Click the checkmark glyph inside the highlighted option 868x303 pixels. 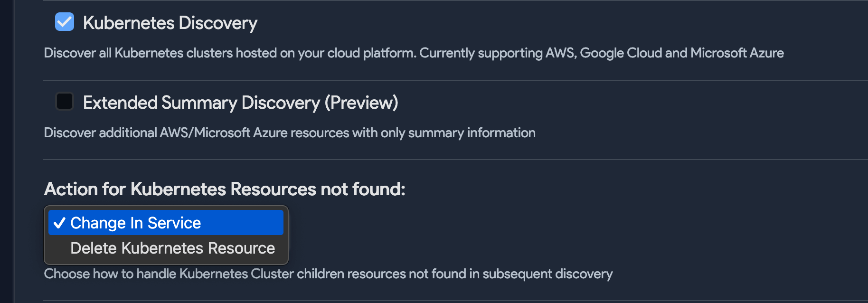[60, 222]
